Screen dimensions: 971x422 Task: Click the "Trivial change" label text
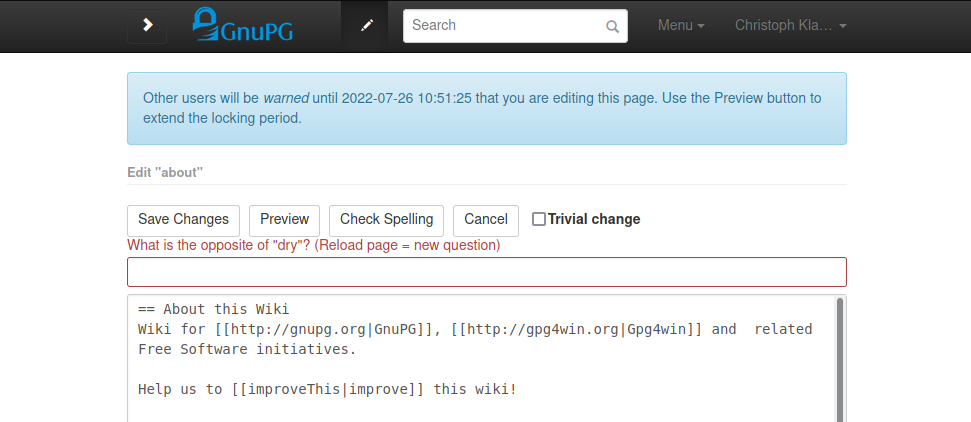point(594,220)
